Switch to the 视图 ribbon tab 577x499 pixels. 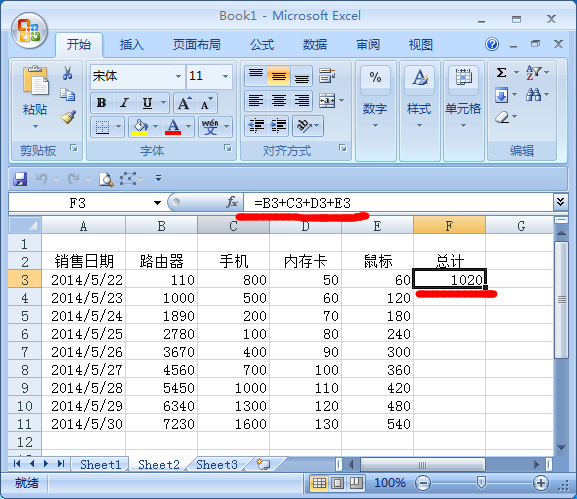[421, 45]
